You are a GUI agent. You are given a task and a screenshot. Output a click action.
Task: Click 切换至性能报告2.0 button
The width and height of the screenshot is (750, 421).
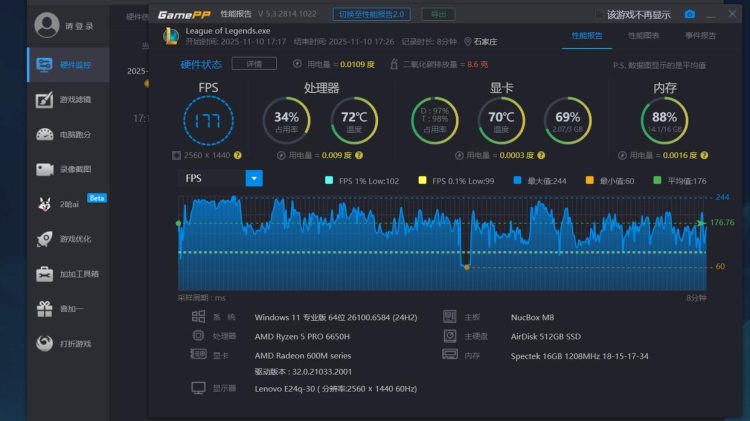372,14
